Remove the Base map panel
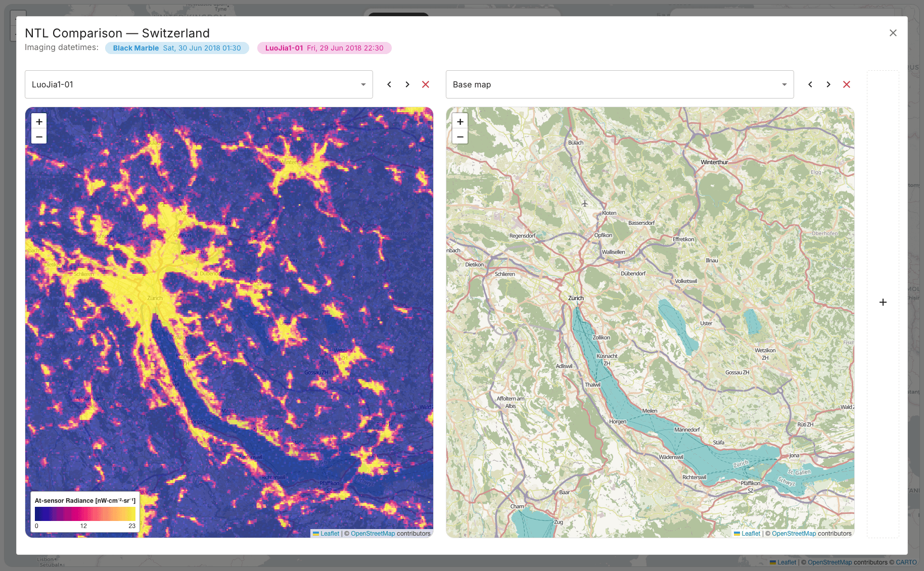 point(847,84)
